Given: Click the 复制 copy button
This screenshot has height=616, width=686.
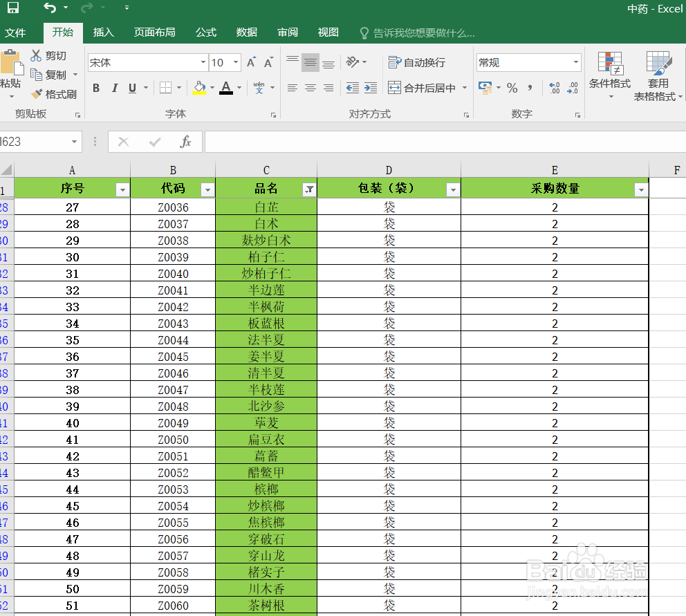Looking at the screenshot, I should point(48,75).
